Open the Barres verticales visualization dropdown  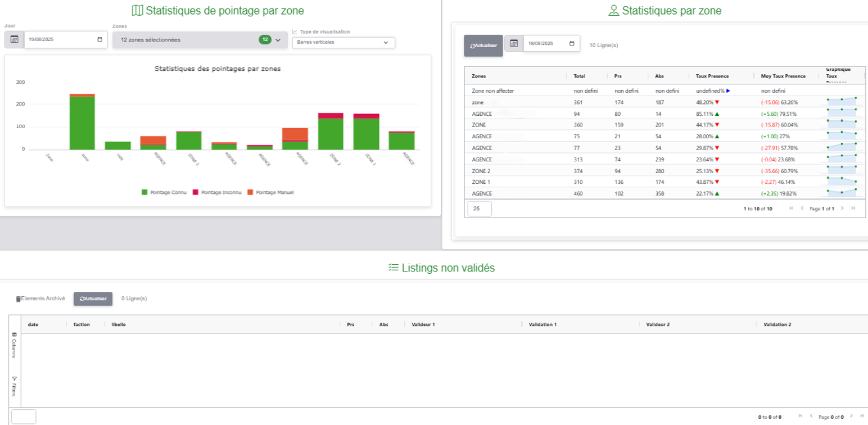click(x=343, y=42)
